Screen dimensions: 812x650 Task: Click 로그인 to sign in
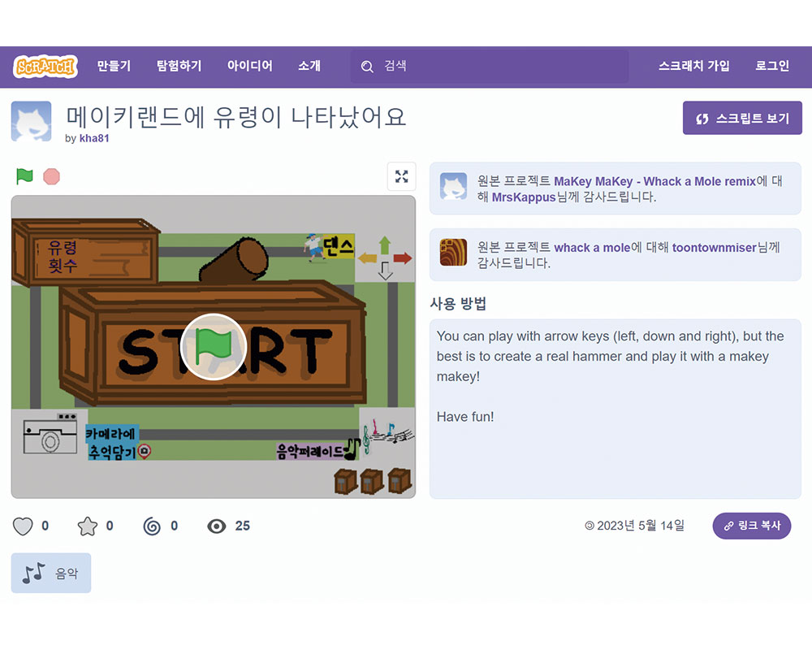point(772,66)
